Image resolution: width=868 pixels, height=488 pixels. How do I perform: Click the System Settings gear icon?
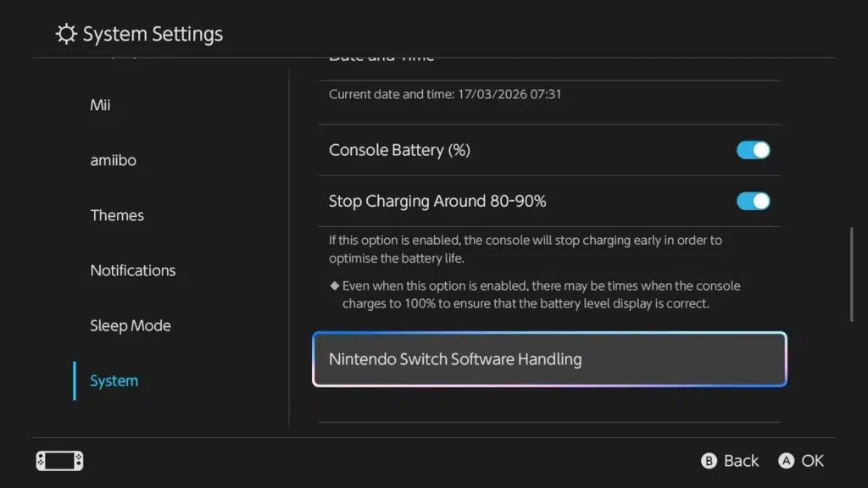66,33
